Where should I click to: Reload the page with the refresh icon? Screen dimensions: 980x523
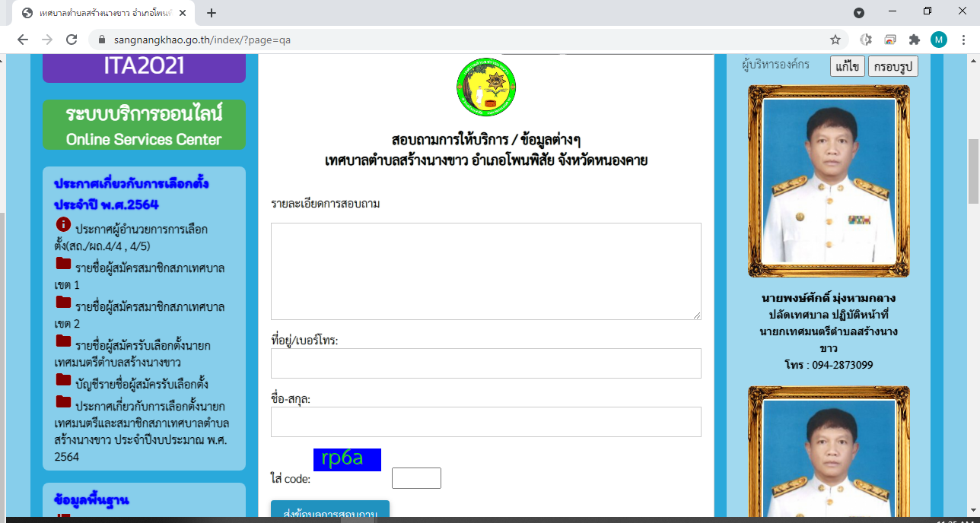tap(72, 40)
